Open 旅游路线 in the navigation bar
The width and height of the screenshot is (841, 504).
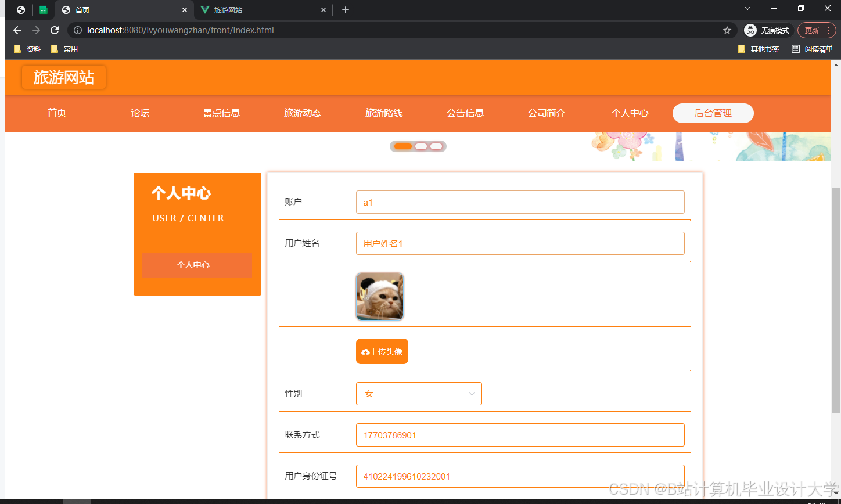[x=384, y=113]
